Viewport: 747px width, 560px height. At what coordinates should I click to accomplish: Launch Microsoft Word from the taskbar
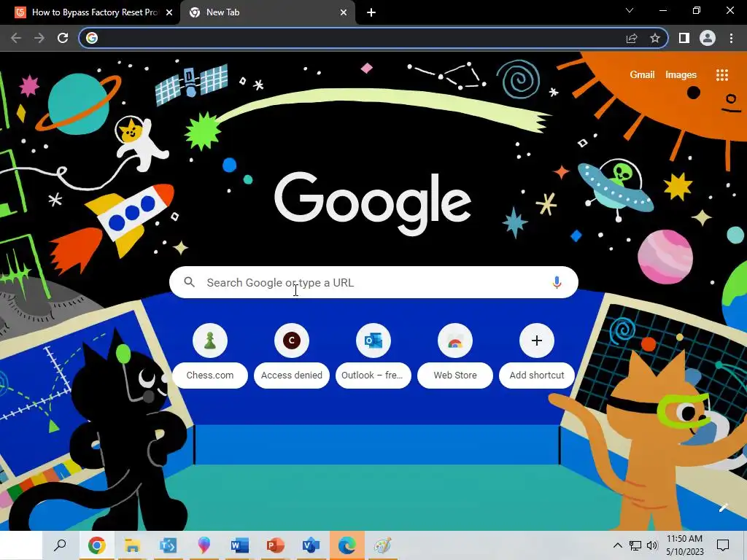click(239, 545)
